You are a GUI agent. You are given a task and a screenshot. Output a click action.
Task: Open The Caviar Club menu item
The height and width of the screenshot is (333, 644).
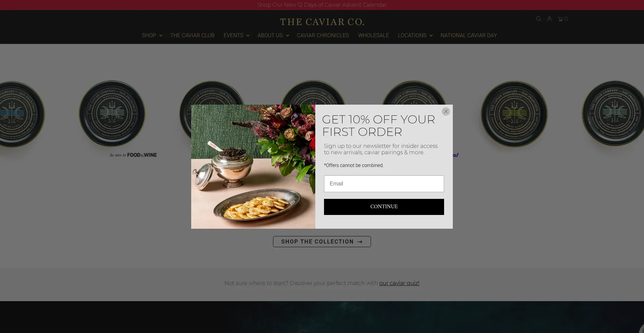click(192, 36)
